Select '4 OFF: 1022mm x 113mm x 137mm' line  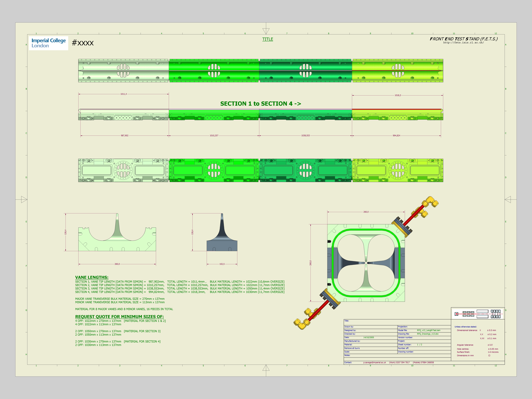click(x=98, y=324)
